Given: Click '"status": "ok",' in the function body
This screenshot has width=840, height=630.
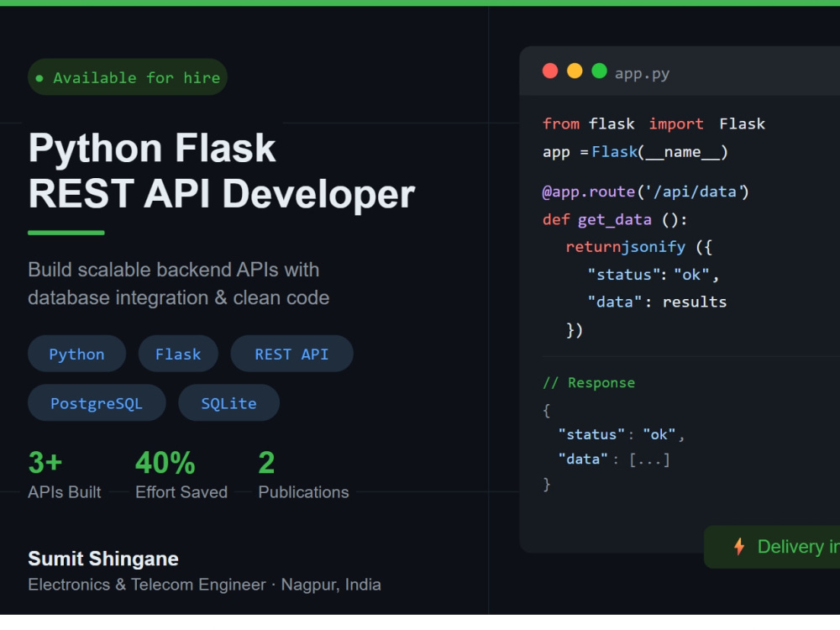Looking at the screenshot, I should [653, 275].
